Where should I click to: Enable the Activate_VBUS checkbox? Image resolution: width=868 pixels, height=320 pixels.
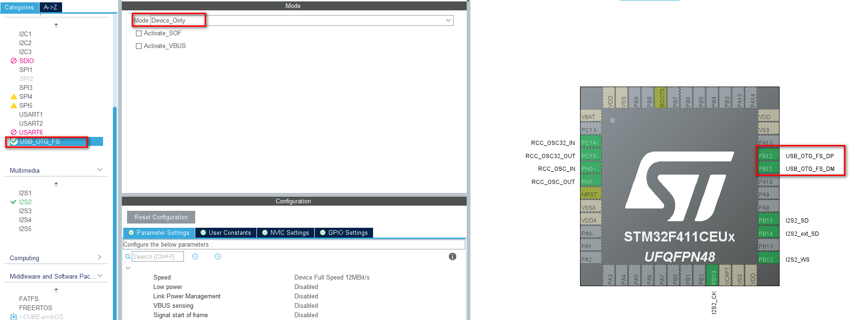(139, 46)
